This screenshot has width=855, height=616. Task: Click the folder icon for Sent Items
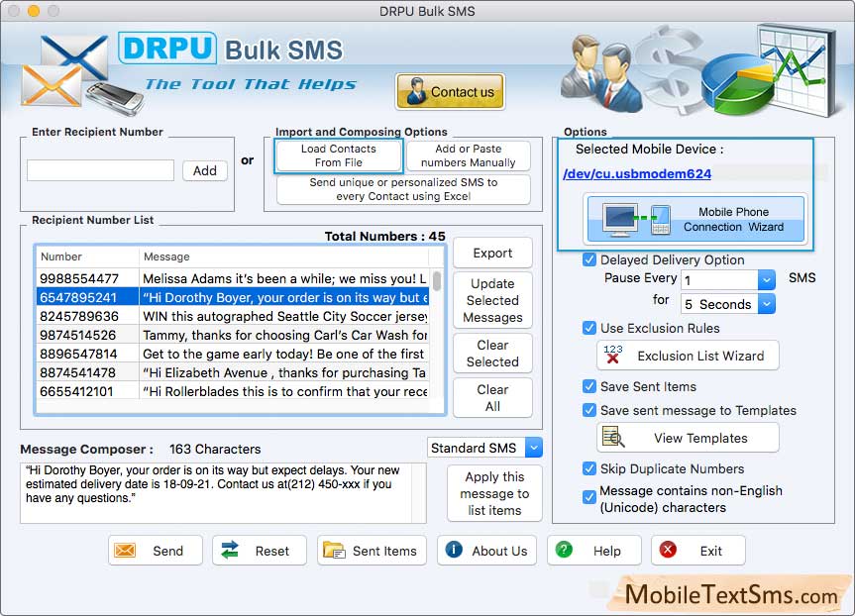click(x=334, y=550)
